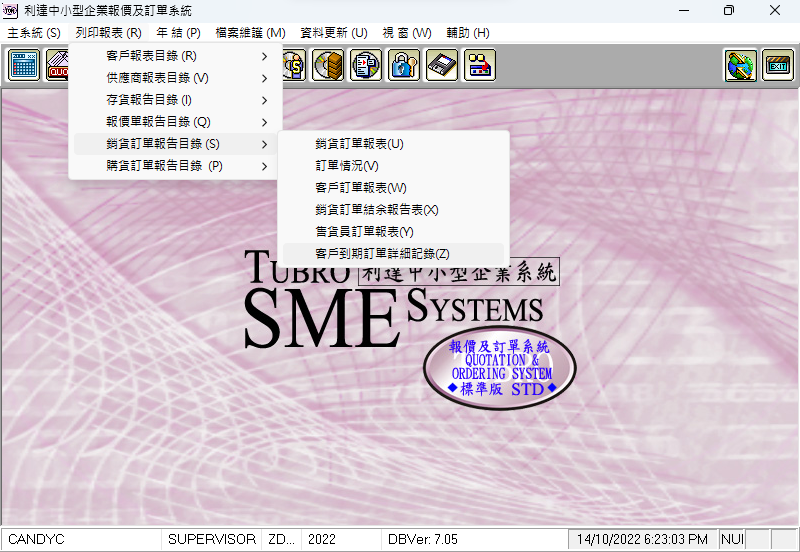The image size is (800, 552).
Task: Open the 主系統 (S) menu
Action: click(x=34, y=33)
